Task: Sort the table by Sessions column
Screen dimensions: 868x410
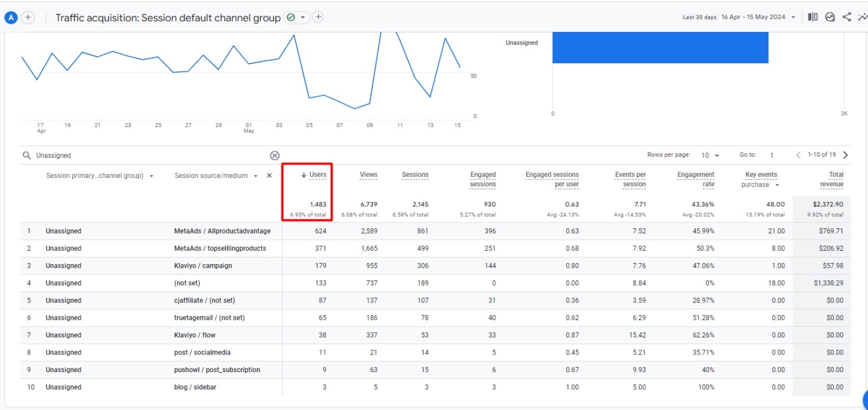Action: point(415,175)
